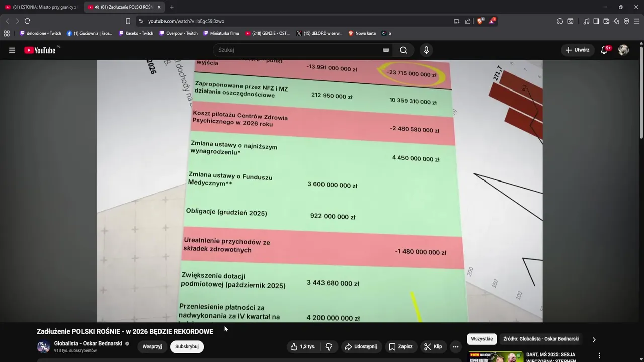Open the GENZIE YouTube bookmark
This screenshot has width=644, height=362.
click(268, 33)
